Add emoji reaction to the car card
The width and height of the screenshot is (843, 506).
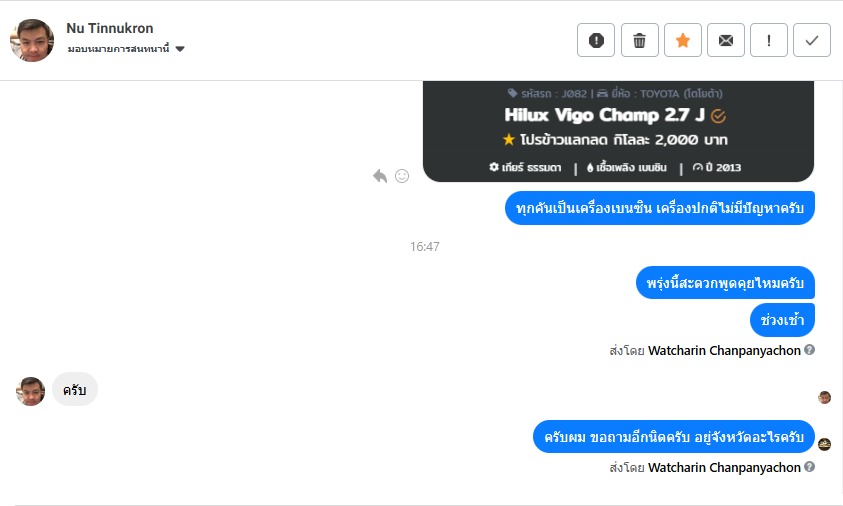coord(402,176)
